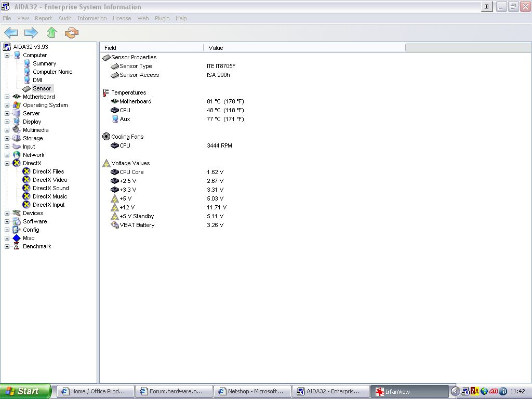Select the Sensor chip icon in tree

point(26,88)
